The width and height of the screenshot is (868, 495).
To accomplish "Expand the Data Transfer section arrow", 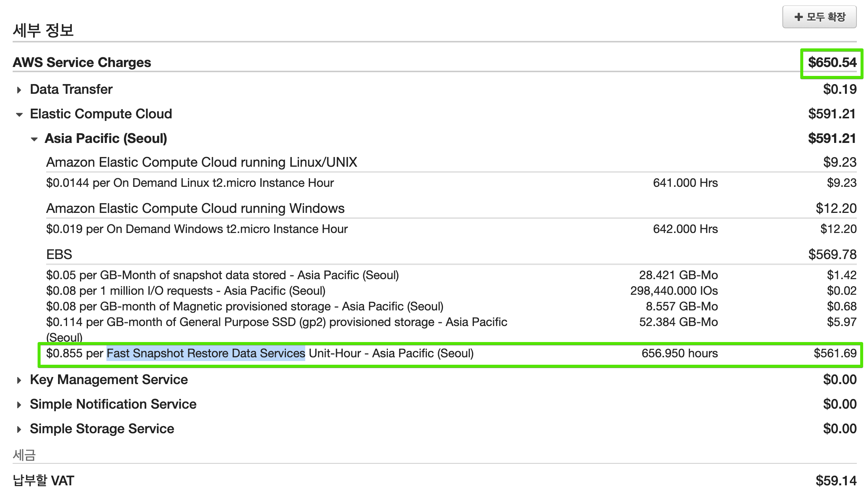I will pos(19,90).
